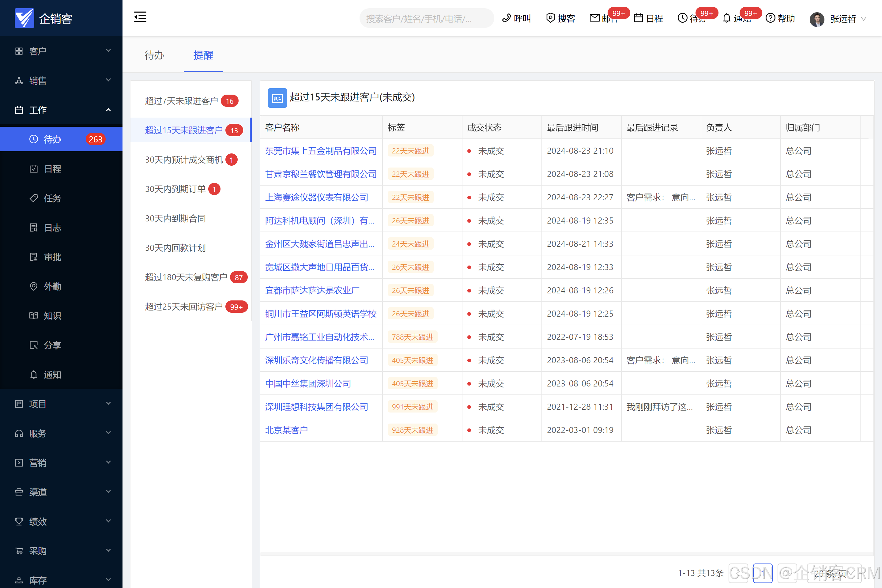
Task: Switch to the 待办 tab
Action: coord(154,55)
